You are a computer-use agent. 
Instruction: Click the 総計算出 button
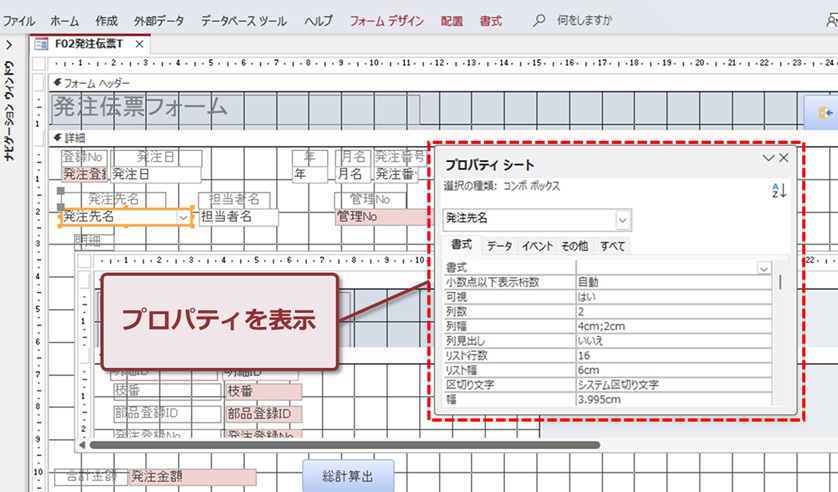coord(348,476)
